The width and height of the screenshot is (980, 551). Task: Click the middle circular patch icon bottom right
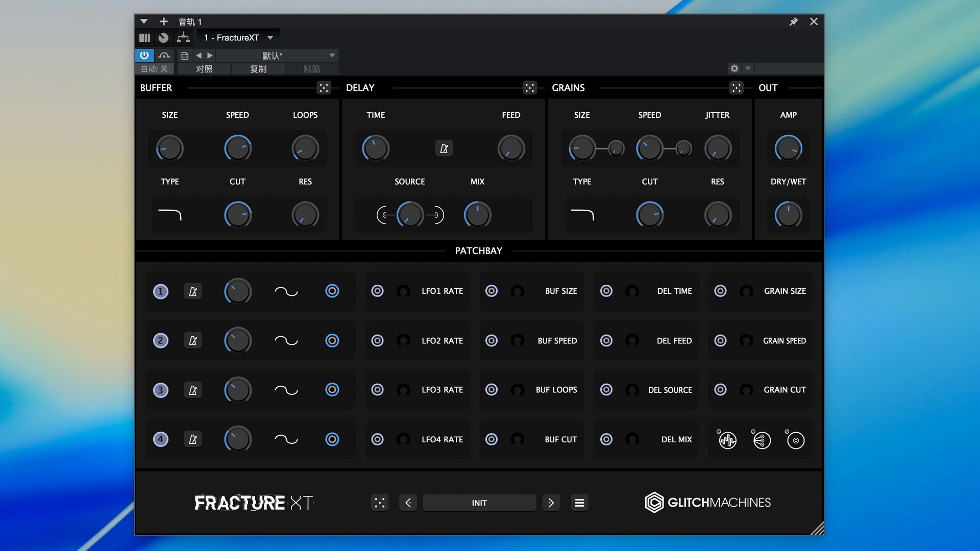[761, 439]
